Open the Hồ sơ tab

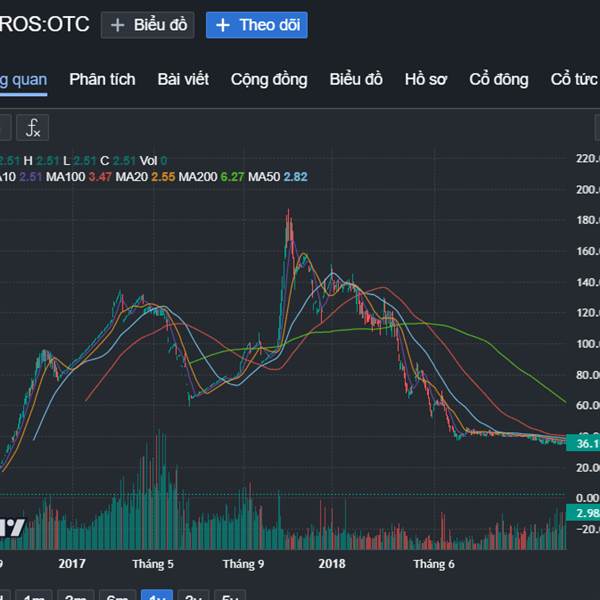426,80
